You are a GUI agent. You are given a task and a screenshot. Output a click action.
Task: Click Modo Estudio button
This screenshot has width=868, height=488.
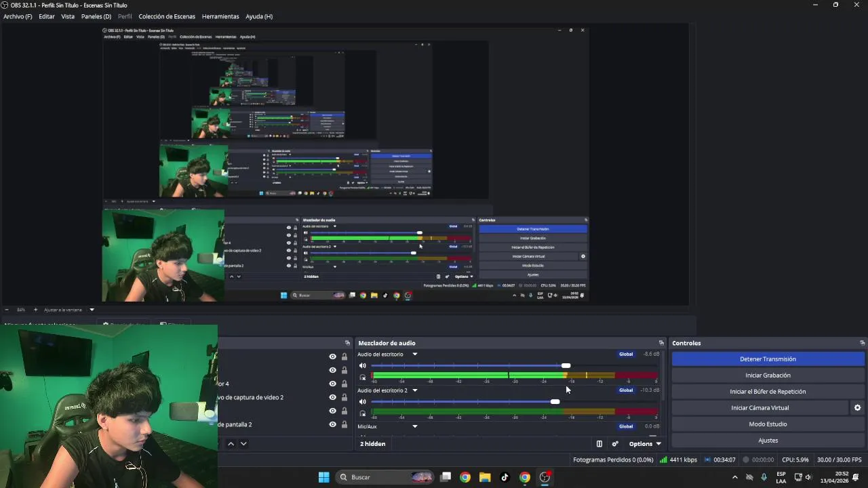click(768, 424)
